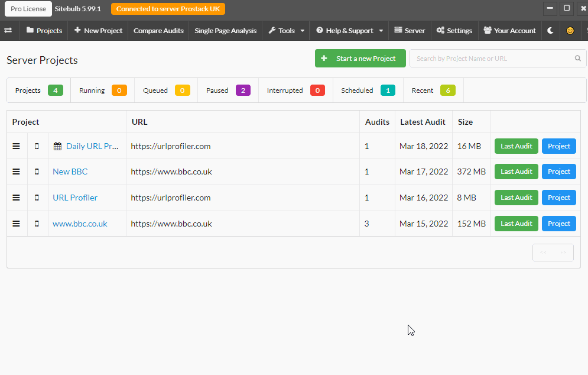
Task: Open the Projects menu item
Action: 44,31
